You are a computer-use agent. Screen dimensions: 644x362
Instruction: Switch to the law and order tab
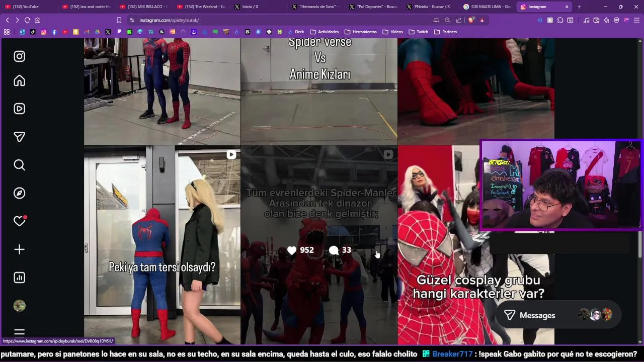click(87, 7)
